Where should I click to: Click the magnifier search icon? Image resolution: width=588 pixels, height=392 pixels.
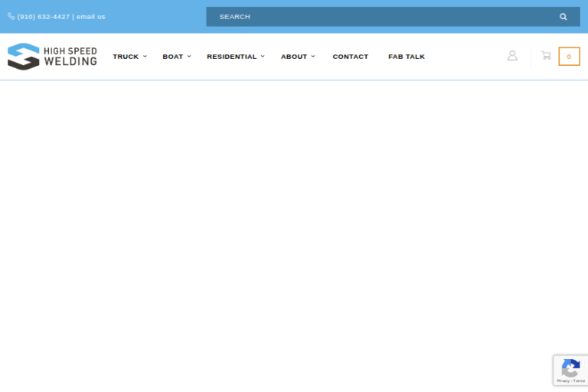(563, 17)
